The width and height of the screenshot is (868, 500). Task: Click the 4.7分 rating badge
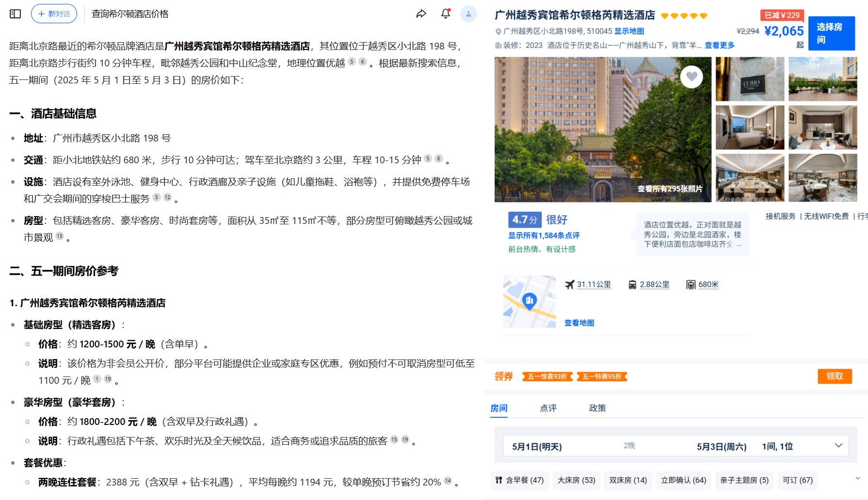point(524,219)
